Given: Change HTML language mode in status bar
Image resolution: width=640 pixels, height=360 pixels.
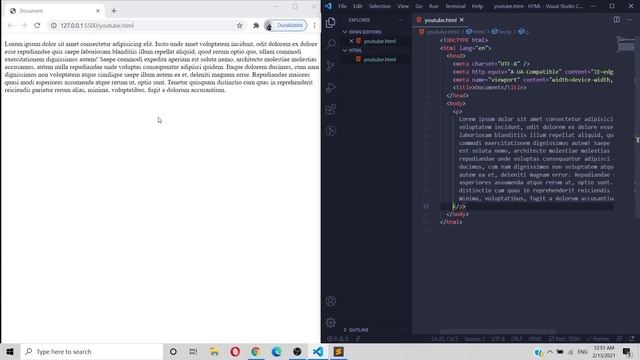Looking at the screenshot, I should pyautogui.click(x=535, y=339).
